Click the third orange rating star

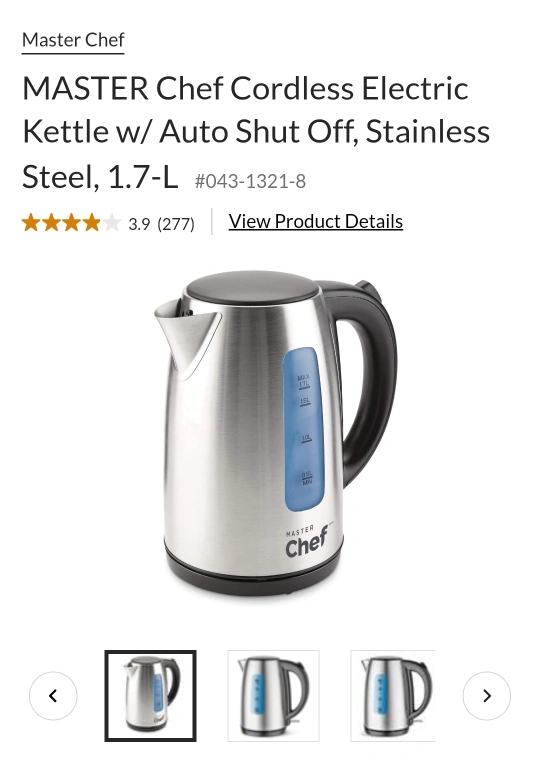(71, 223)
